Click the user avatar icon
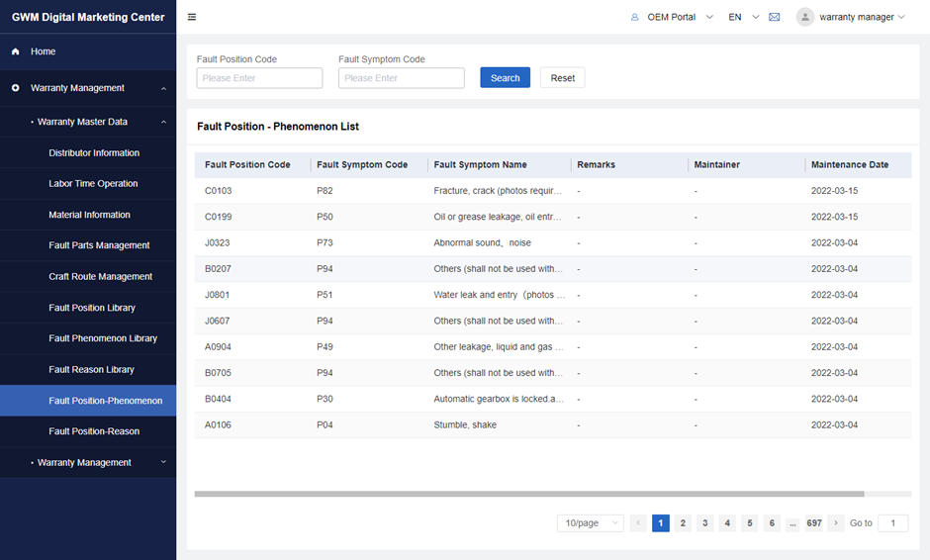The width and height of the screenshot is (930, 560). (805, 17)
